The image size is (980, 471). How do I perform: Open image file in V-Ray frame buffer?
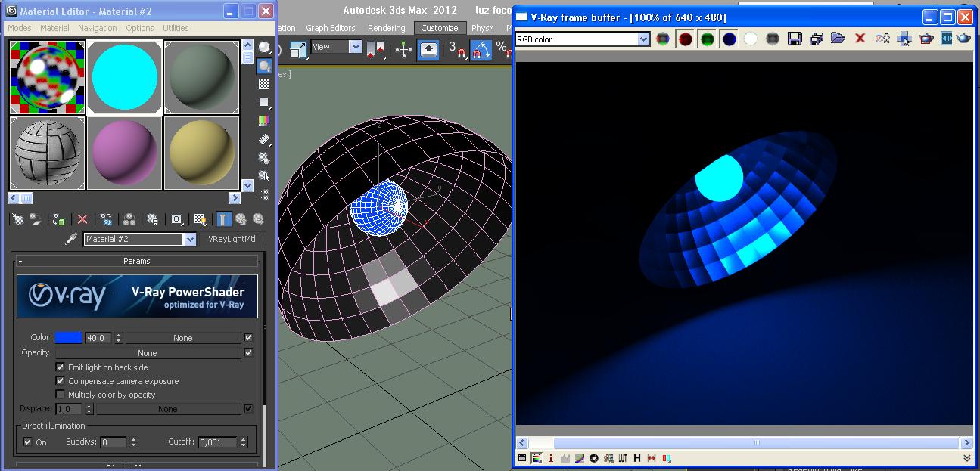(838, 39)
